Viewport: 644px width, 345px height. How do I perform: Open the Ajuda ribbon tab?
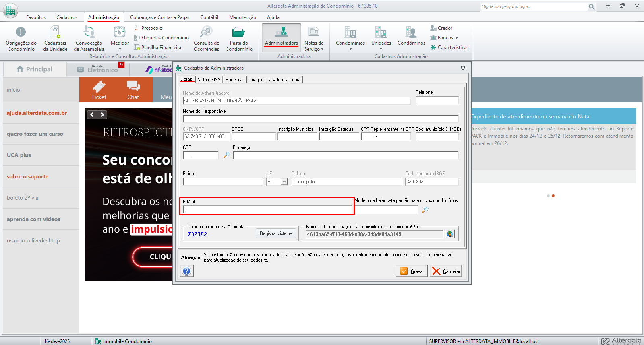(x=273, y=17)
